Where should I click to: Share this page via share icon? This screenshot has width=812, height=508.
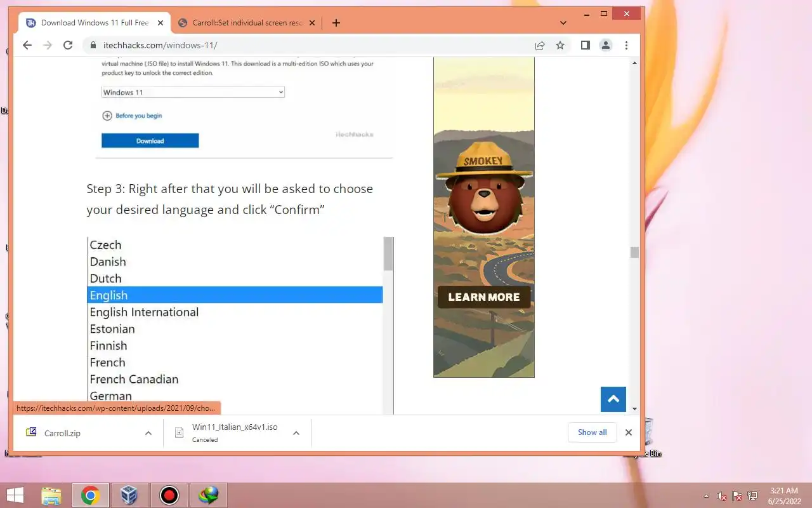pyautogui.click(x=540, y=45)
